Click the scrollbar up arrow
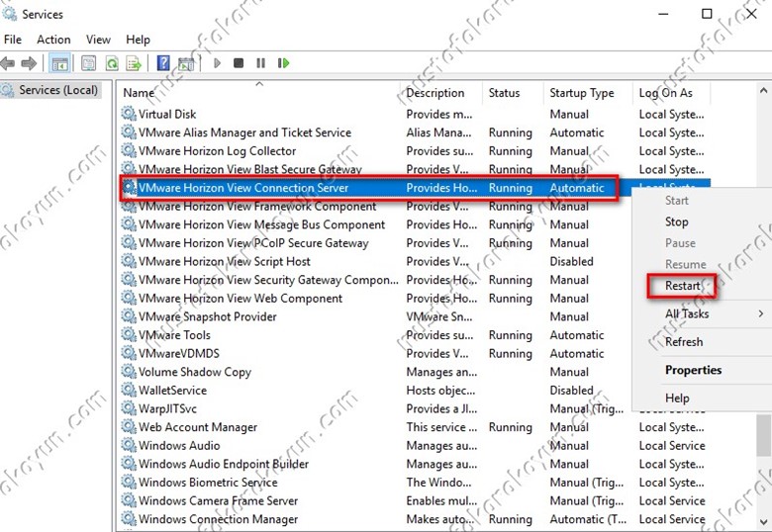Viewport: 772px width, 532px height. pos(763,90)
